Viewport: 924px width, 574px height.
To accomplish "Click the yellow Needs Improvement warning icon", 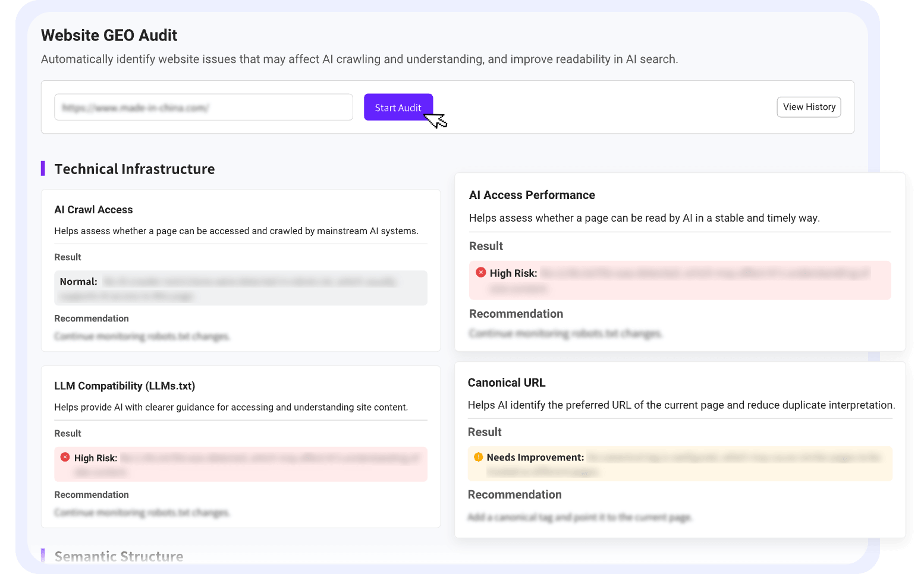I will pyautogui.click(x=478, y=457).
